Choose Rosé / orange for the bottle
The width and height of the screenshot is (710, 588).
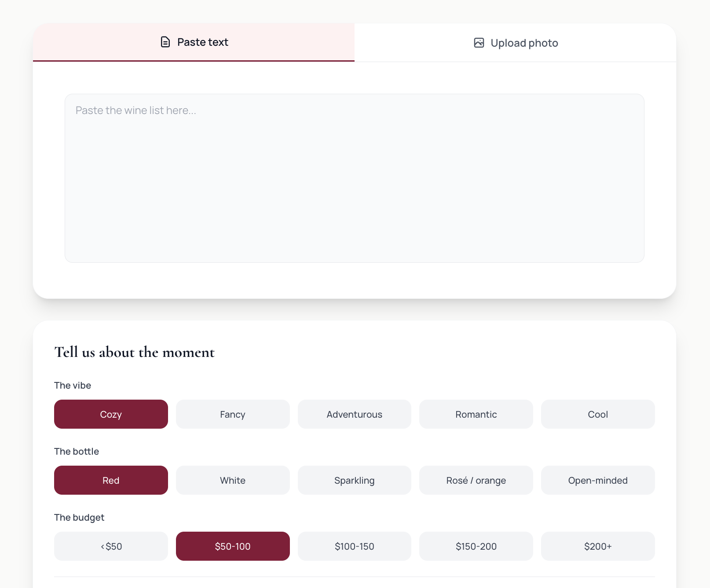click(476, 480)
